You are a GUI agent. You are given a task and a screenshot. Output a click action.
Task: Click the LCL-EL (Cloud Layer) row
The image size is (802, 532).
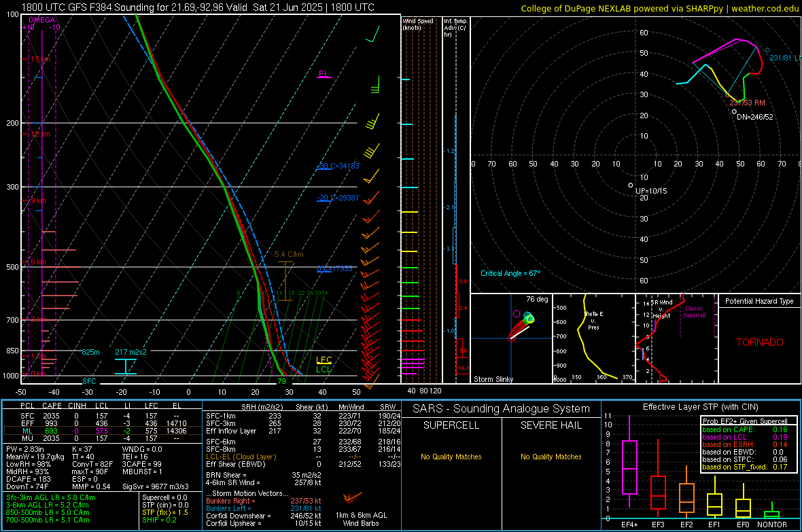pyautogui.click(x=303, y=457)
